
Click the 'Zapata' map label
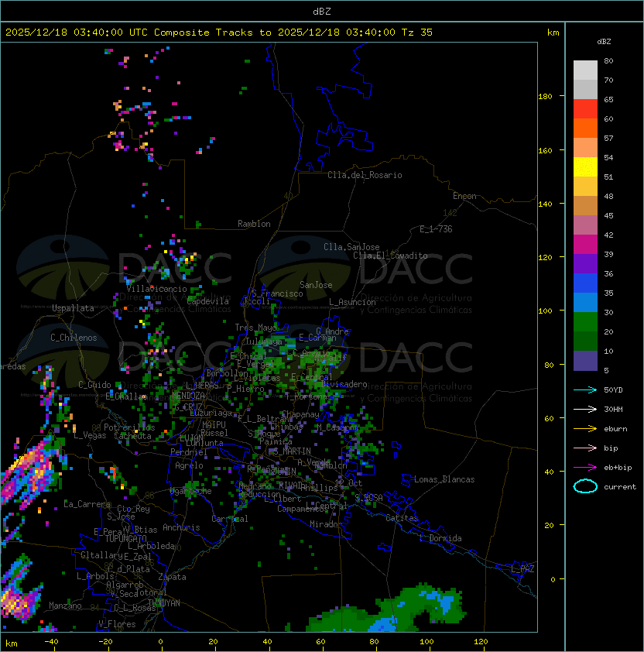point(172,577)
